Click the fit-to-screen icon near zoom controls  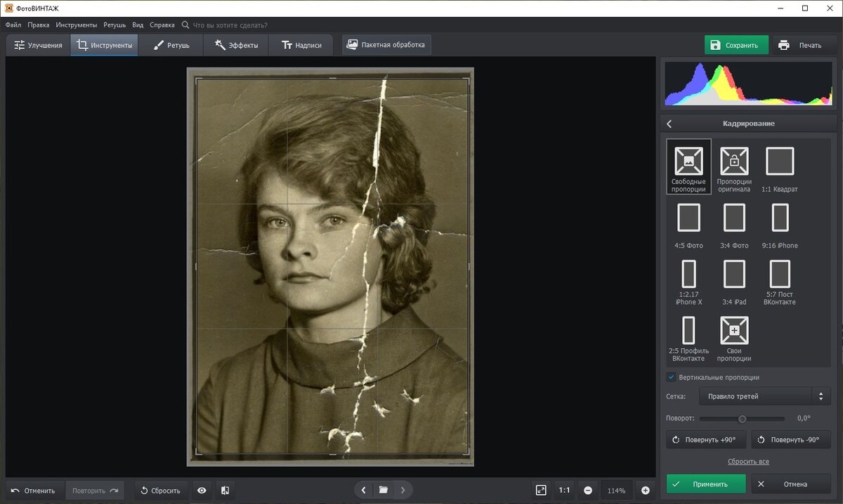[540, 490]
